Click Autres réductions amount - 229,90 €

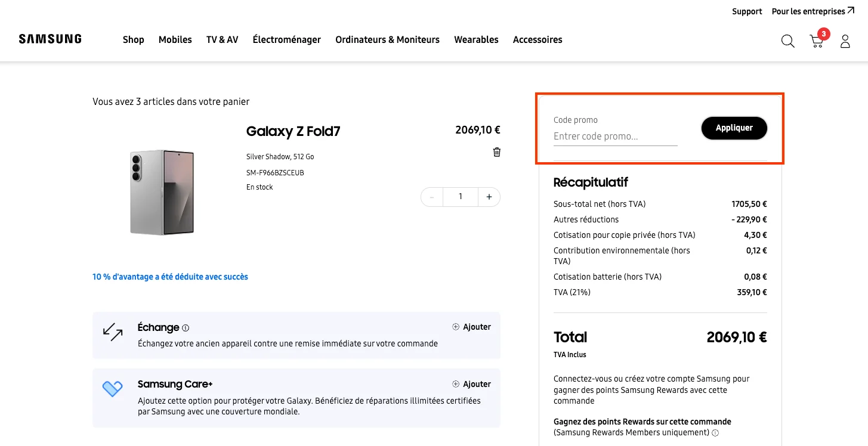749,219
